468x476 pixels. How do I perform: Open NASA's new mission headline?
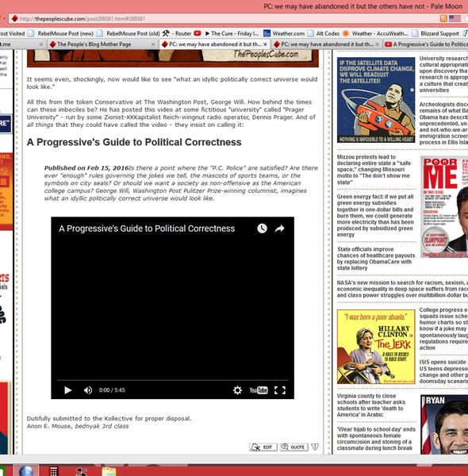[402, 289]
